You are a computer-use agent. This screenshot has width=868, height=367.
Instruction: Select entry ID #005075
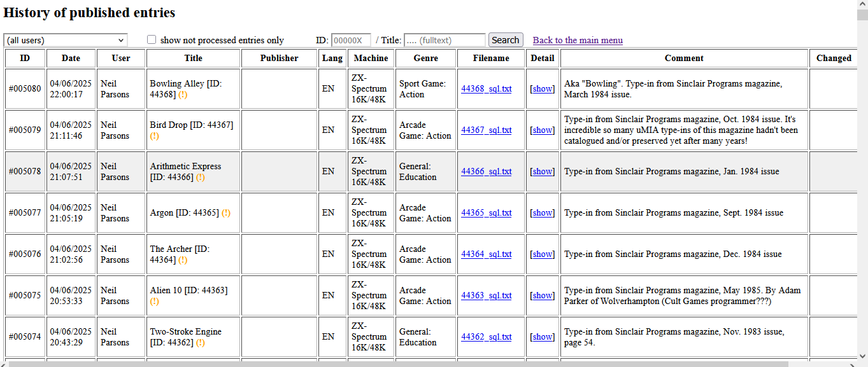coord(25,295)
